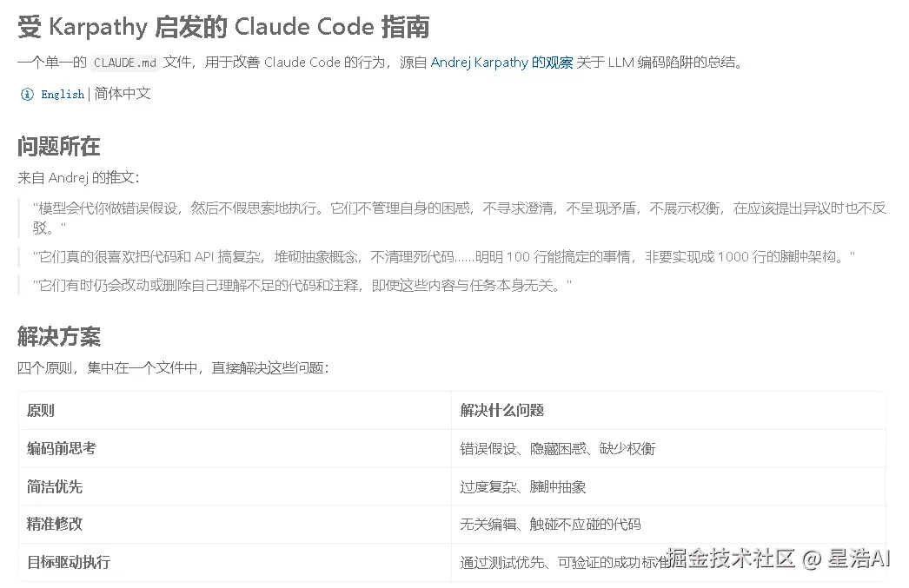Click the info icon beside English
This screenshot has height=588, width=909.
27,95
